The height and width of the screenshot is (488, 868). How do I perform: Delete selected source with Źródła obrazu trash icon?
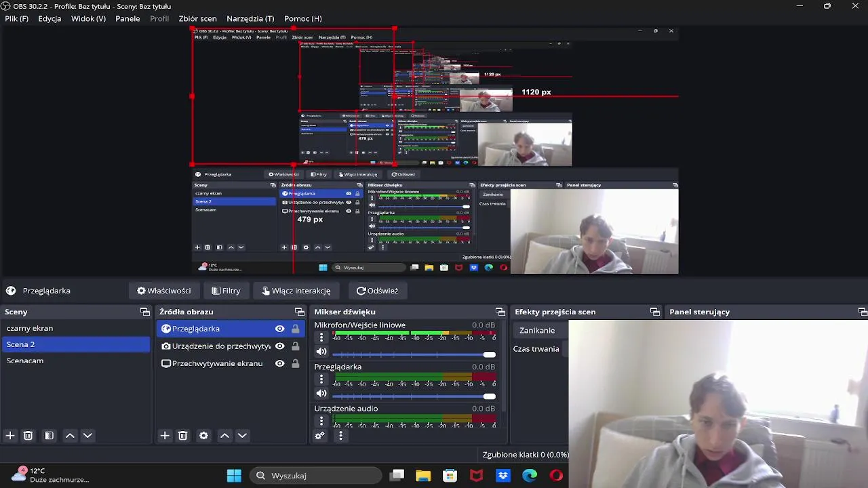(182, 436)
